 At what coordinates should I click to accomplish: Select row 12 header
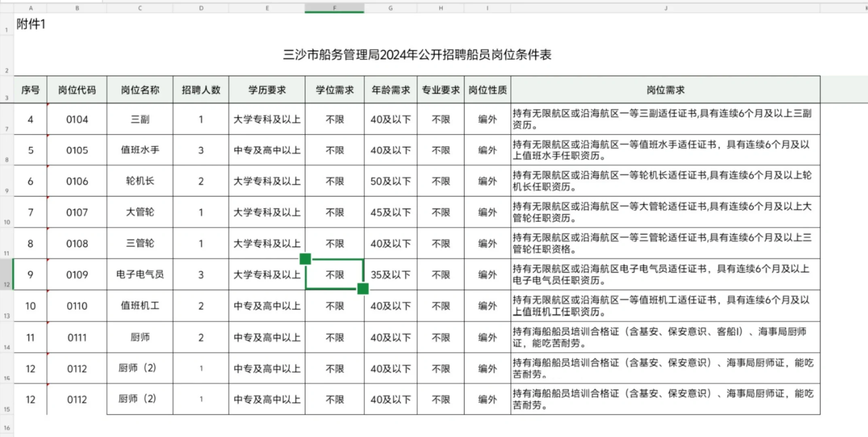[6, 275]
